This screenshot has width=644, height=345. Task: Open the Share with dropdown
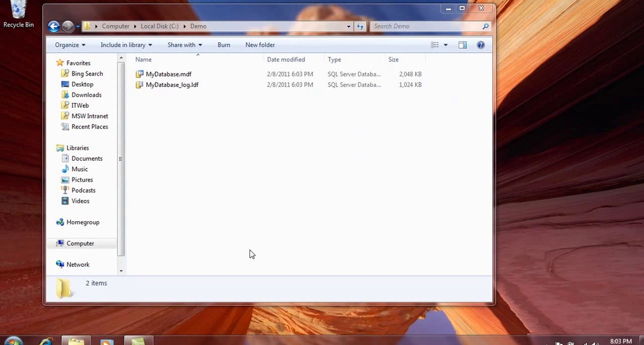[x=184, y=45]
